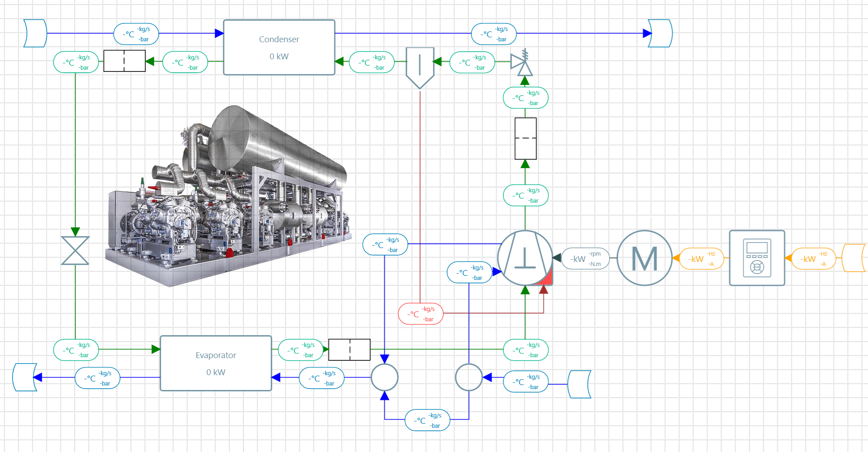Screen dimensions: 868x452
Task: Click the filter drier icon above the compressor
Action: [525, 138]
